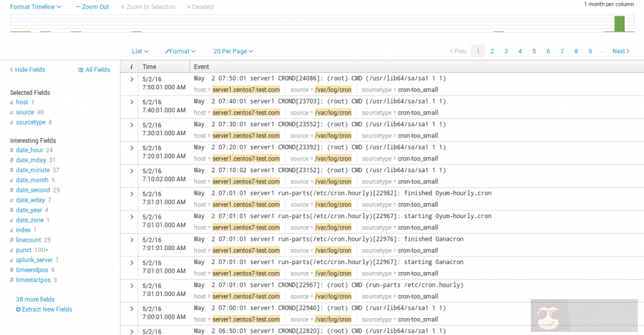
Task: Expand the 7:20:01.000 AM event row
Action: (x=131, y=148)
